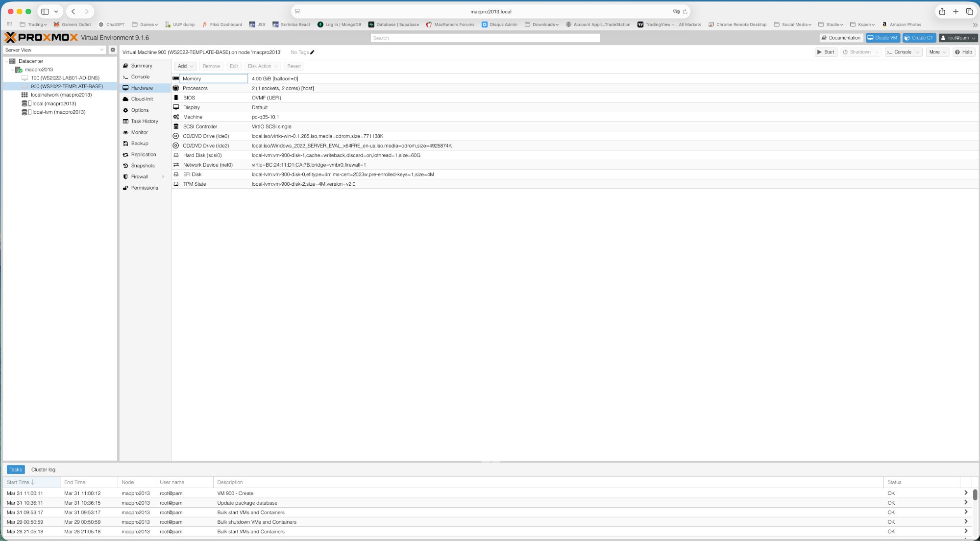Viewport: 980px width, 541px height.
Task: Select the Tasks tab at the bottom
Action: (x=15, y=469)
